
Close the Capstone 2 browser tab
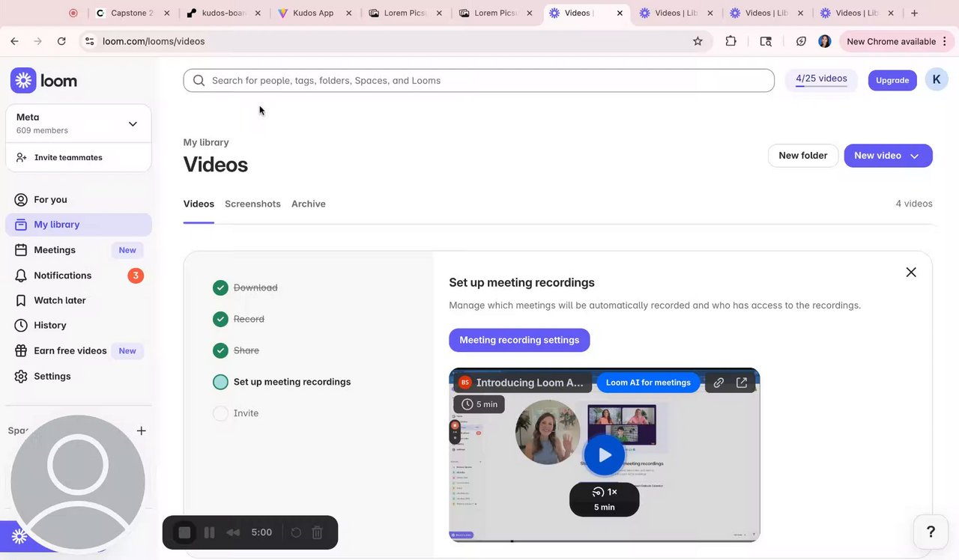pos(166,13)
